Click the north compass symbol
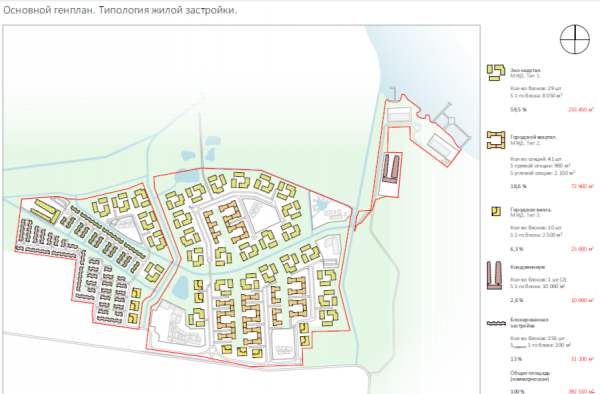The height and width of the screenshot is (394, 600). [575, 39]
